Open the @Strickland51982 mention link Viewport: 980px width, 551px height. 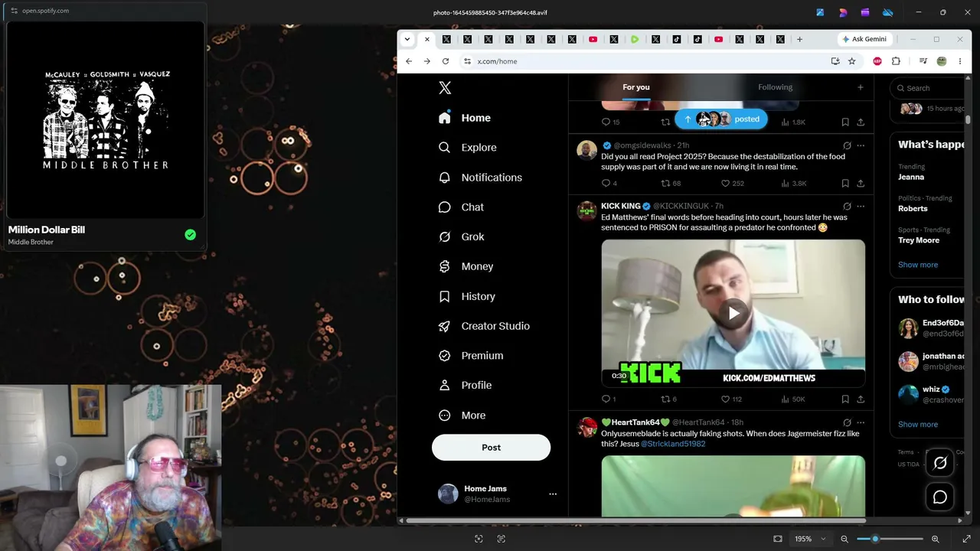(x=673, y=444)
